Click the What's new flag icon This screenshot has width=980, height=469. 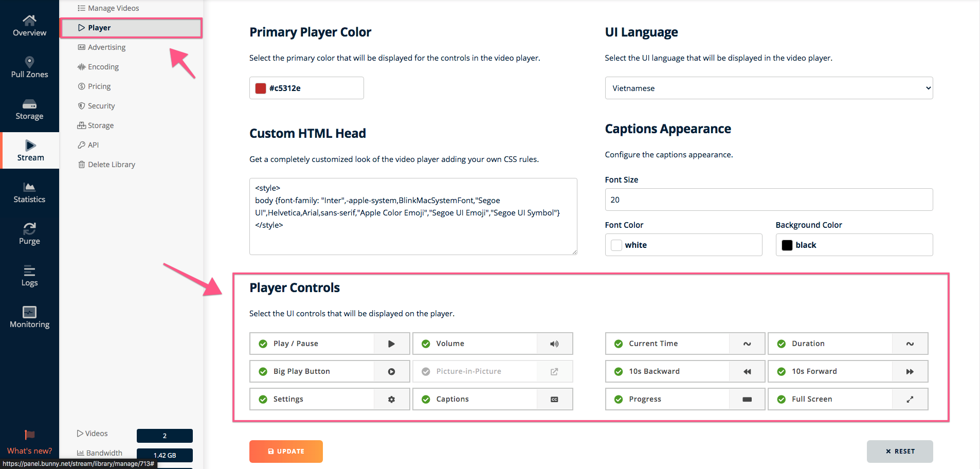pos(29,435)
